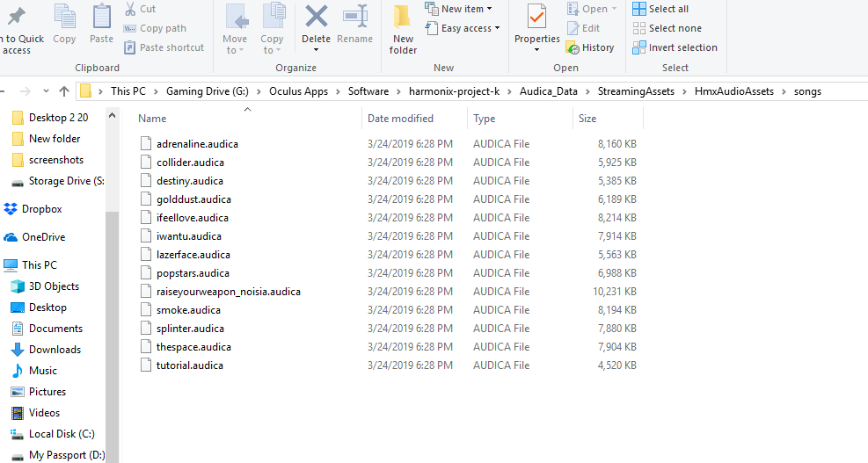
Task: Click the Properties checkmark icon
Action: pos(536,16)
